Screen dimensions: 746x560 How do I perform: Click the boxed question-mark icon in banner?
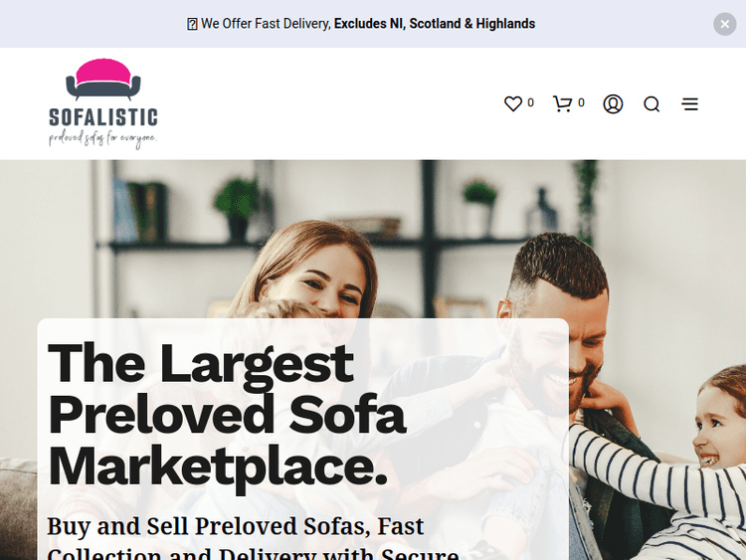(x=192, y=24)
